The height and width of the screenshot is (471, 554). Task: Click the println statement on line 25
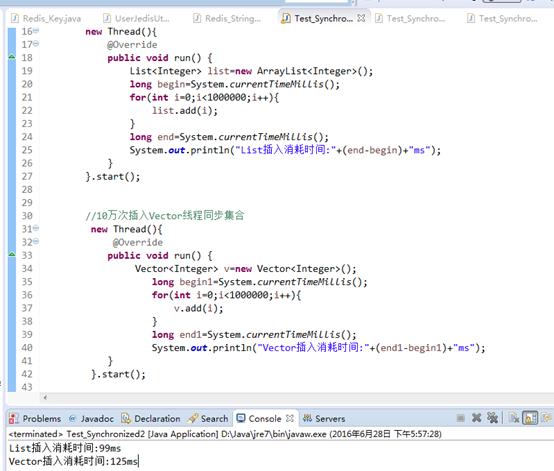285,150
